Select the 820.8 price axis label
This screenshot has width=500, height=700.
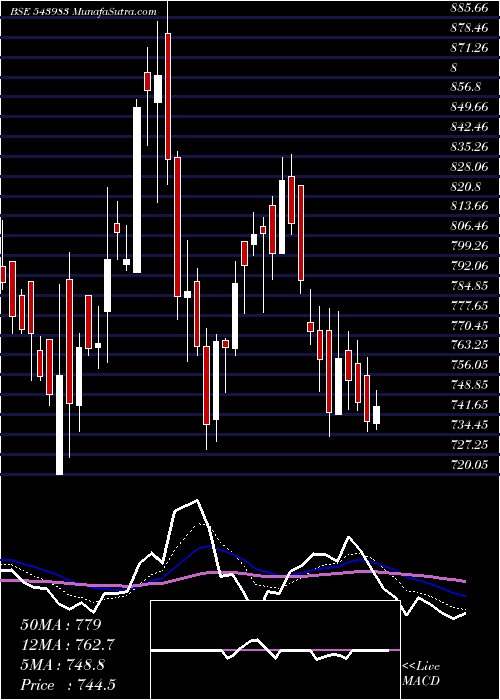click(466, 186)
